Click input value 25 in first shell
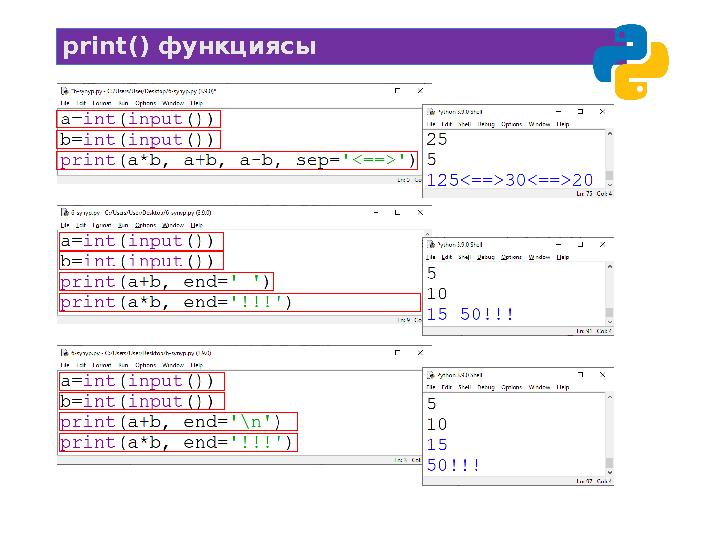Screen dimensions: 720x540 (x=437, y=139)
